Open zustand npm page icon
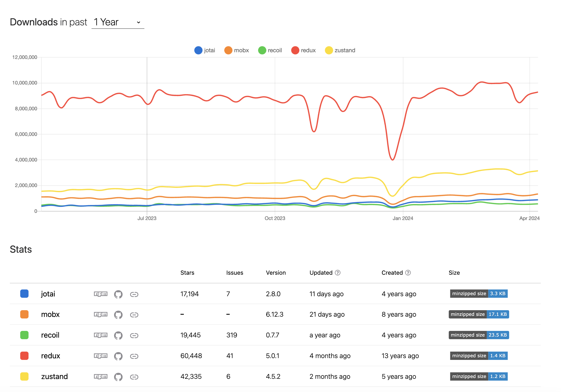 pyautogui.click(x=101, y=376)
